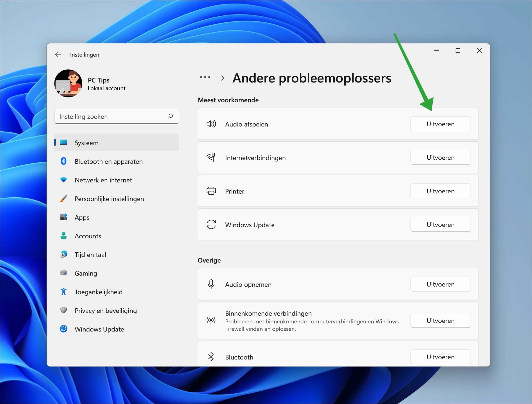Click the Systeem monitor icon
The width and height of the screenshot is (532, 404).
64,142
